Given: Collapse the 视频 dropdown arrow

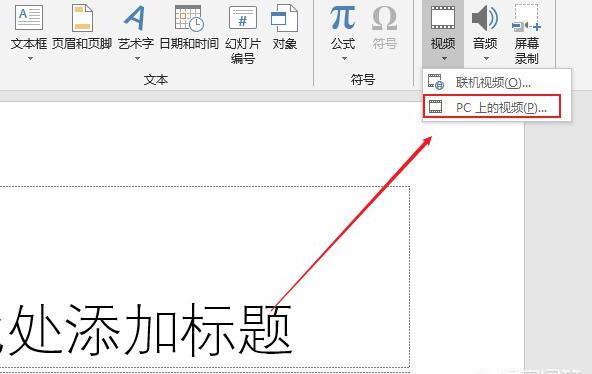Looking at the screenshot, I should pyautogui.click(x=444, y=58).
